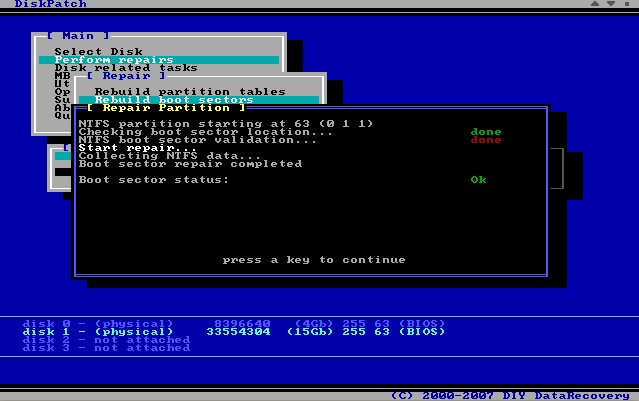Open 'Disk related tasks' menu item
Viewport: 639px width, 401px height.
[x=111, y=68]
